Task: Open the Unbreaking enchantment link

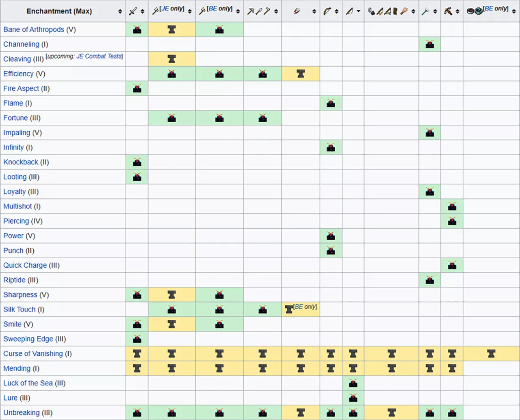Action: (x=22, y=413)
